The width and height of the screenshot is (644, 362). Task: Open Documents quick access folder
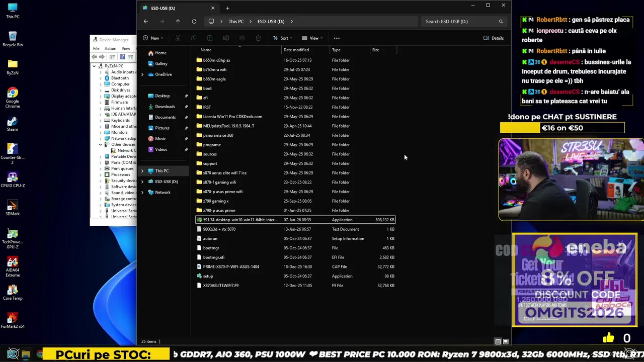pyautogui.click(x=165, y=117)
